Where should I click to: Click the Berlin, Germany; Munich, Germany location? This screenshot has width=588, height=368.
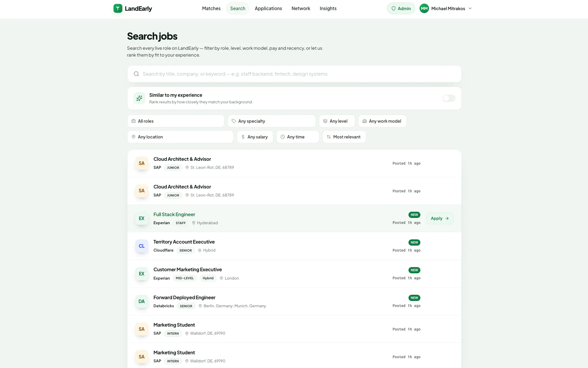pos(235,306)
